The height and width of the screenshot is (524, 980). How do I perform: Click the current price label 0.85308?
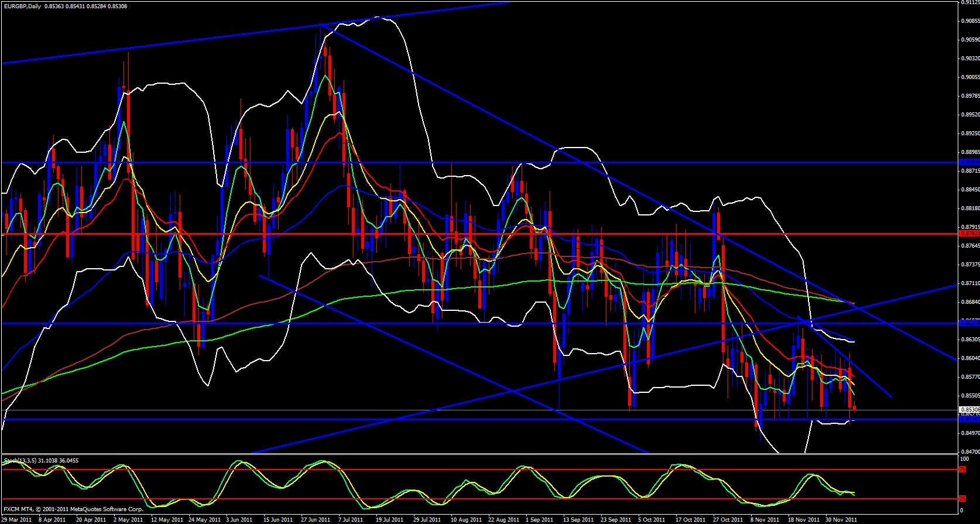coord(969,410)
